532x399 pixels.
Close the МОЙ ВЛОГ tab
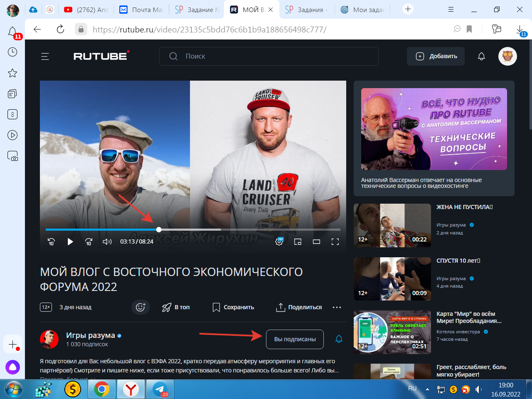(x=271, y=10)
